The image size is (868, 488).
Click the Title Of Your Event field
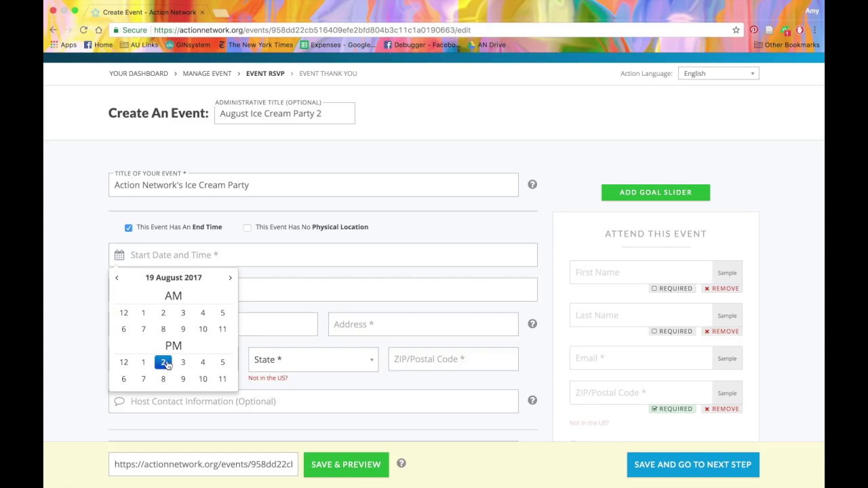313,184
